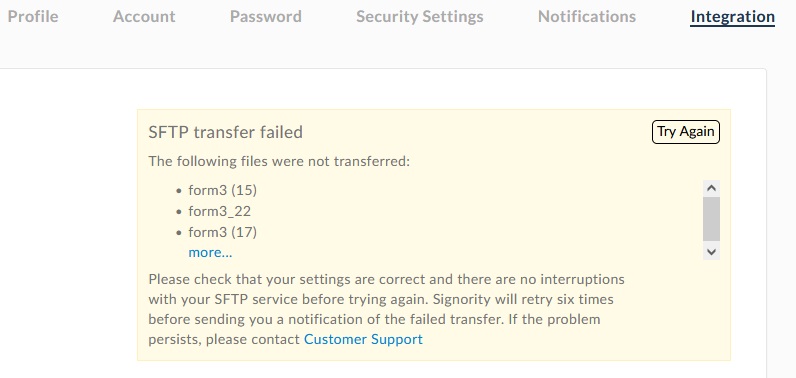The height and width of the screenshot is (378, 796).
Task: Click the 'following files were not transferred' text
Action: coord(290,162)
